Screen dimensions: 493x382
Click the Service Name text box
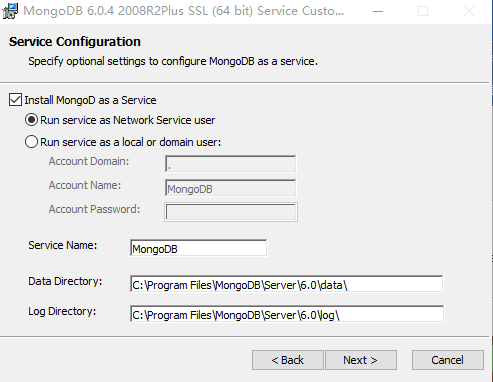[198, 248]
